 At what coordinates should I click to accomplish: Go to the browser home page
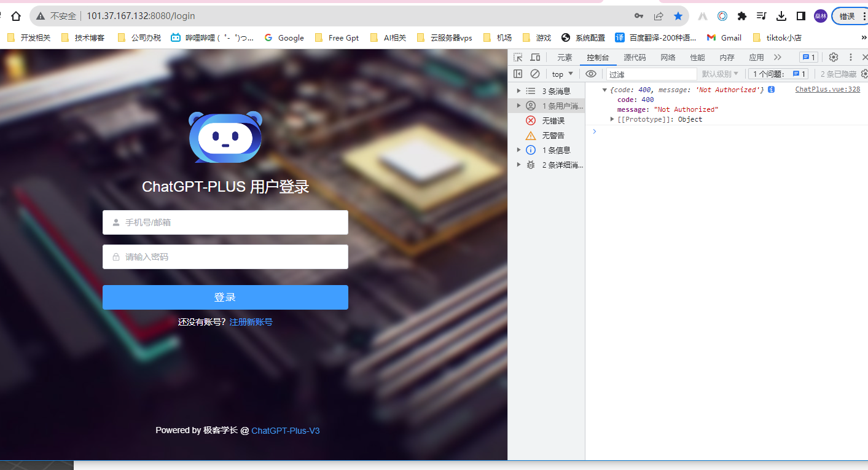click(x=16, y=16)
